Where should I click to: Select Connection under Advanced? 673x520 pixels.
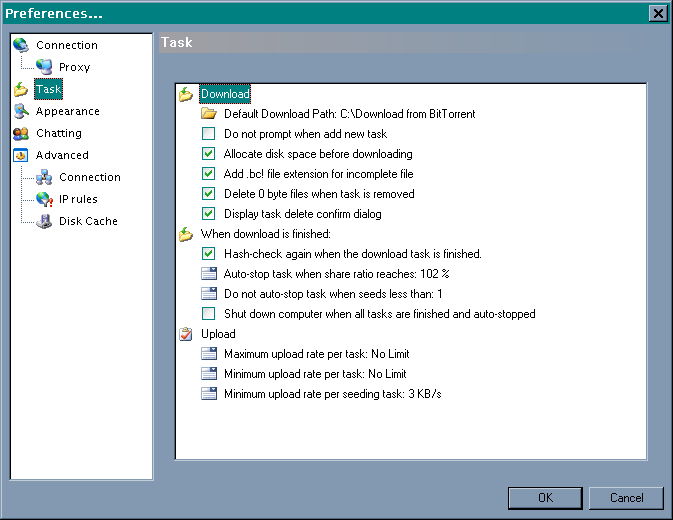tap(89, 177)
